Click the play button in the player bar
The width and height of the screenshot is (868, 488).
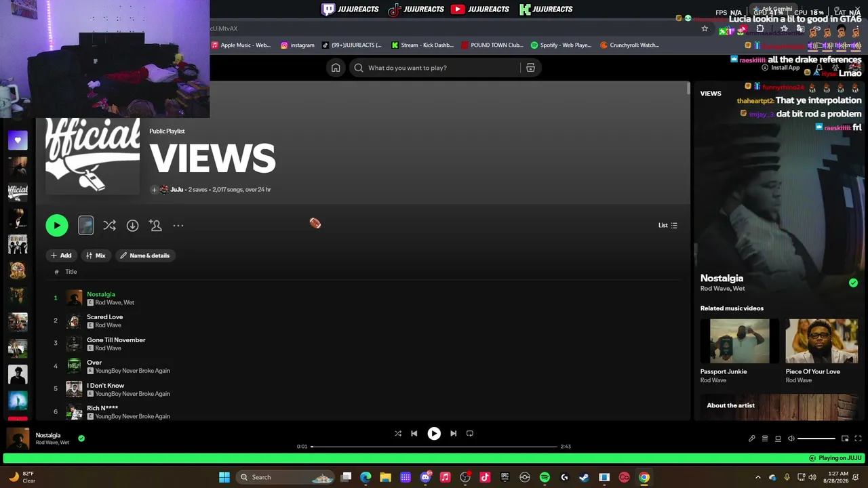pos(434,434)
